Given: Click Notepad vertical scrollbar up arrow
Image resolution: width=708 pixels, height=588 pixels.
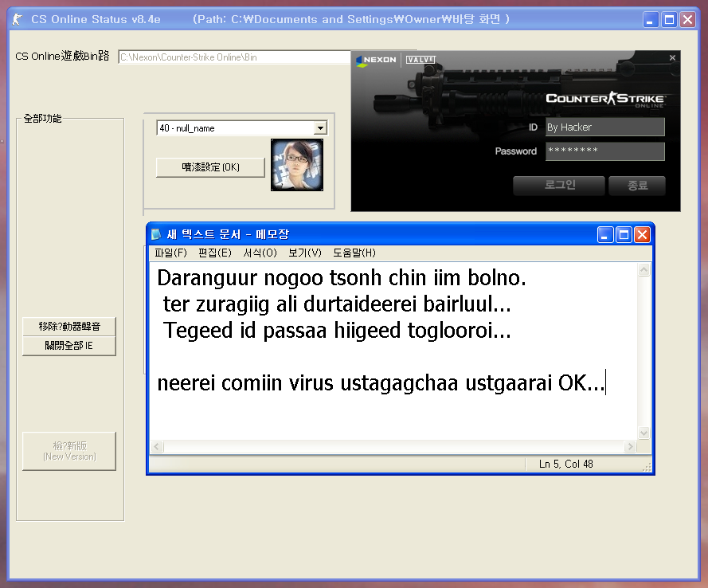Looking at the screenshot, I should click(643, 270).
